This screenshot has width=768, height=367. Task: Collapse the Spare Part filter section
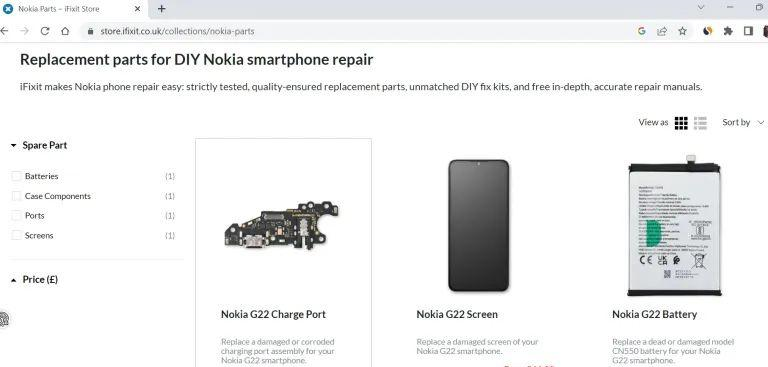tap(39, 146)
